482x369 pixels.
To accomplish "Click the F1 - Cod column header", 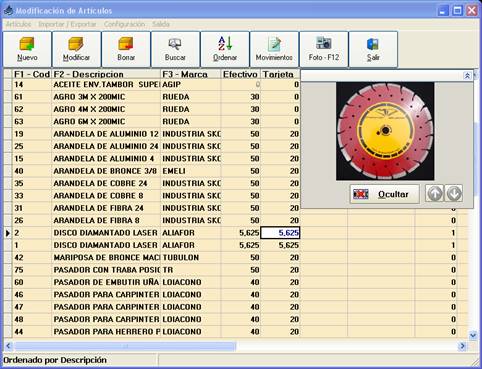I will [32, 74].
